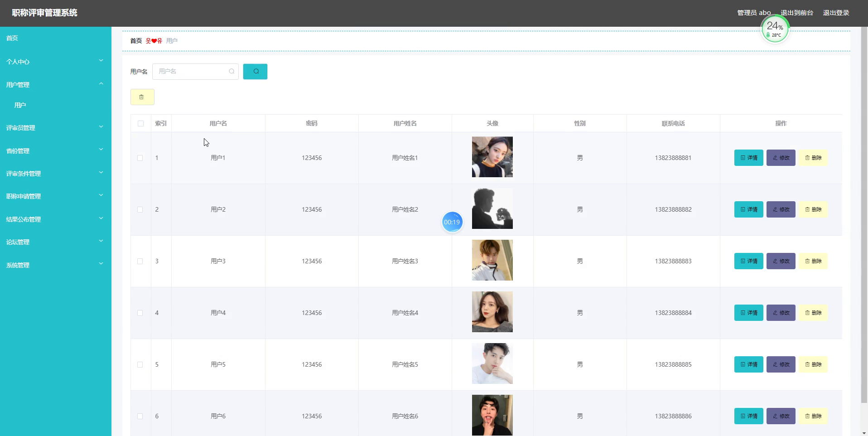Click the avatar thumbnail of 用户1

click(492, 157)
